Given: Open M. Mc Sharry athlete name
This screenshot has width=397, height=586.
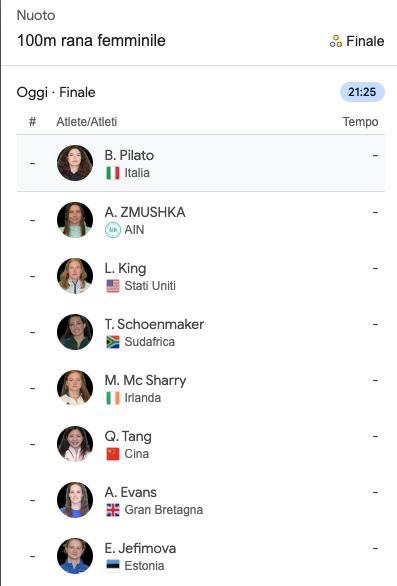Looking at the screenshot, I should pyautogui.click(x=145, y=380).
